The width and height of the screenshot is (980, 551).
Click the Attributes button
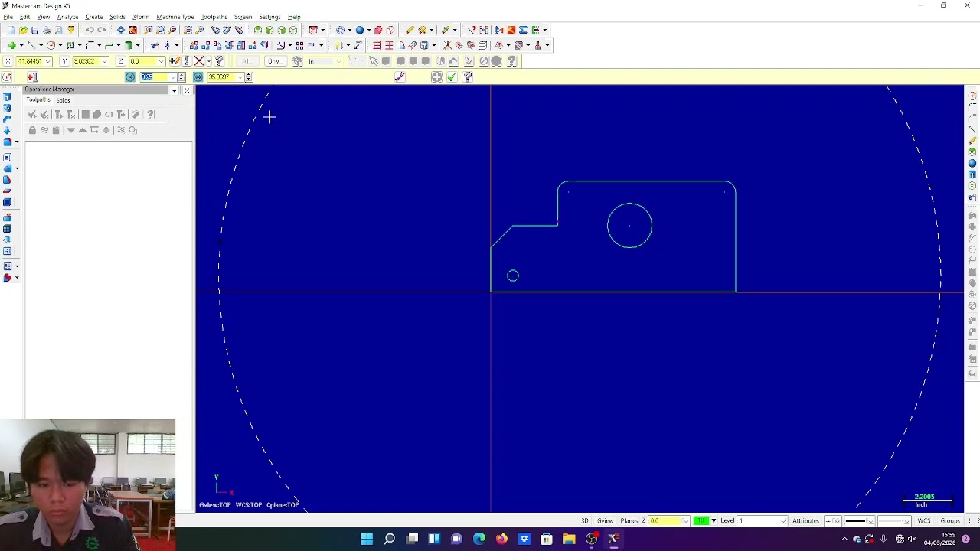tap(806, 520)
